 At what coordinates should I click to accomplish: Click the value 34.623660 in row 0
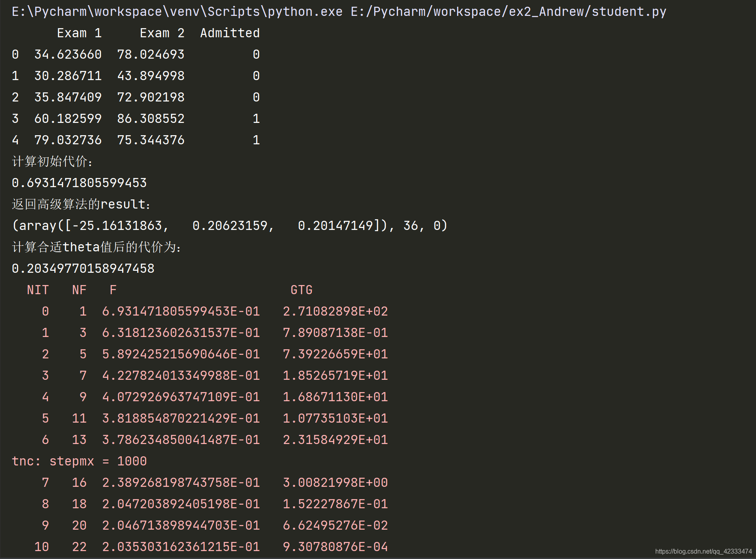pyautogui.click(x=68, y=54)
